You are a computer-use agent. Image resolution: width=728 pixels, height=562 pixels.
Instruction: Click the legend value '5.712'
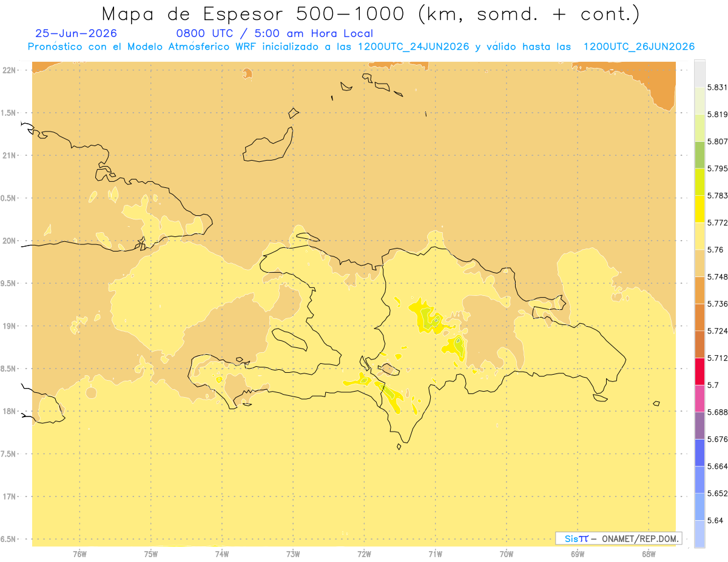pos(717,358)
